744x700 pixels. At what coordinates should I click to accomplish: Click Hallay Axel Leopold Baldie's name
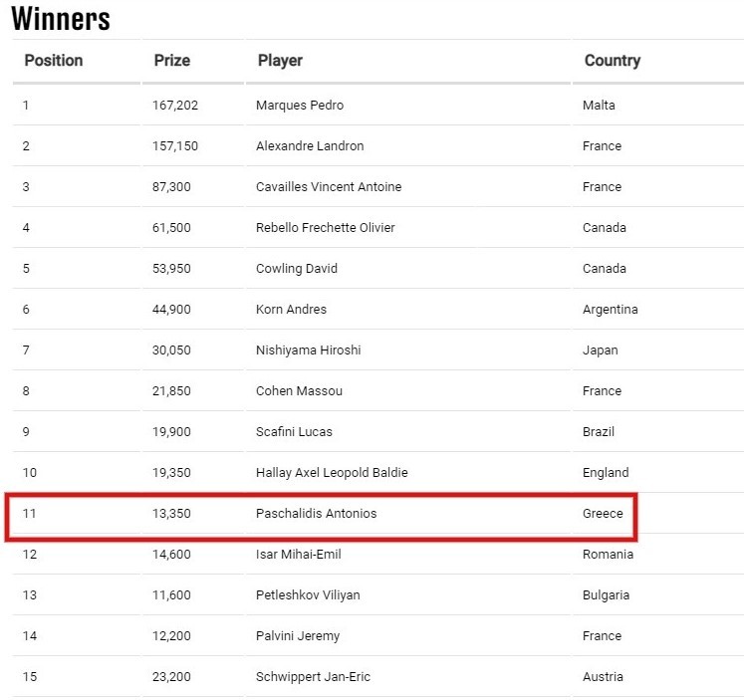pos(332,473)
